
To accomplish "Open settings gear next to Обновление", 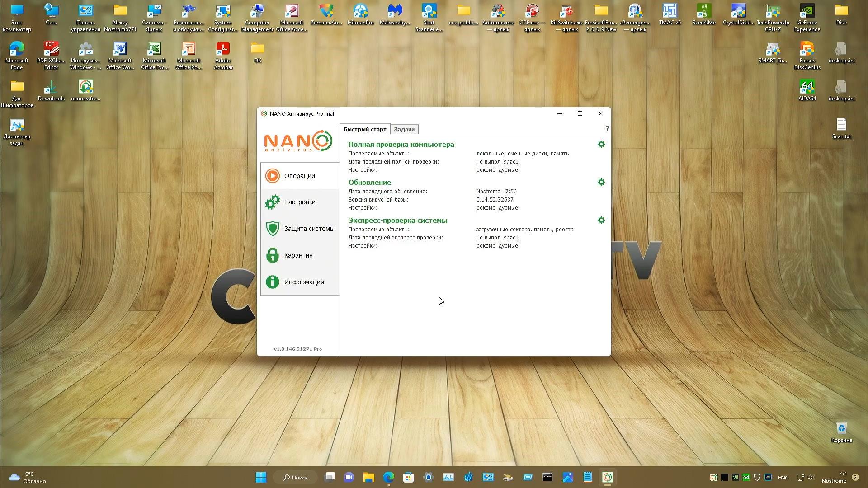I will click(601, 182).
